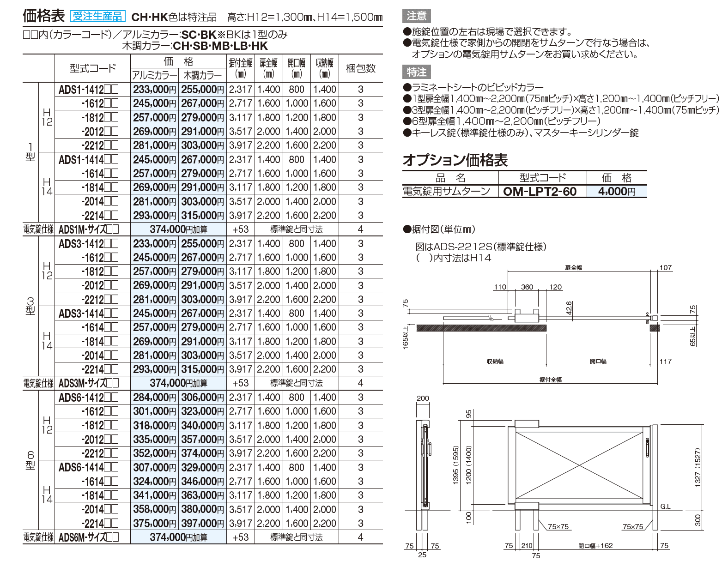Image resolution: width=728 pixels, height=567 pixels.
Task: Click the 型式コード column header in the main price table
Action: [93, 68]
